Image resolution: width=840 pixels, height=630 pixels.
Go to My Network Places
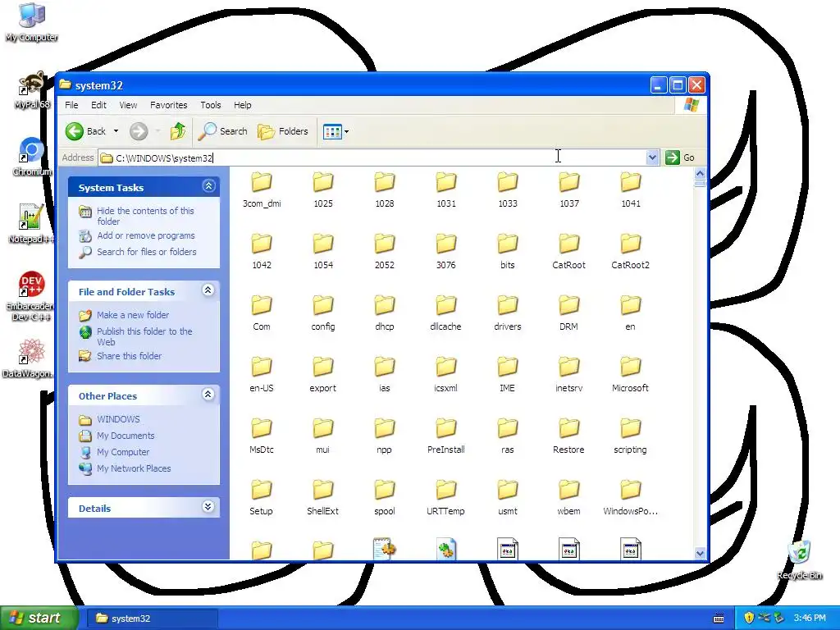tap(134, 468)
